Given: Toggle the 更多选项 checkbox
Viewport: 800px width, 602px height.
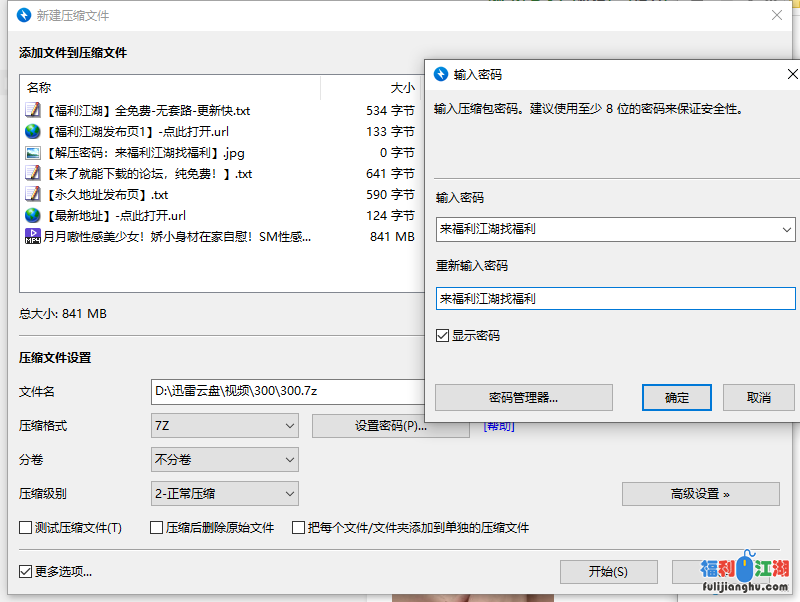Looking at the screenshot, I should click(26, 572).
